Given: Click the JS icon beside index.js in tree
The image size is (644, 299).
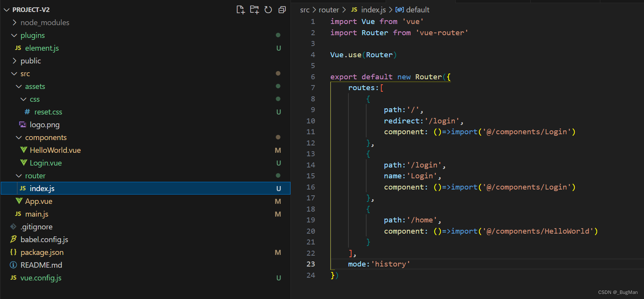Looking at the screenshot, I should point(23,188).
